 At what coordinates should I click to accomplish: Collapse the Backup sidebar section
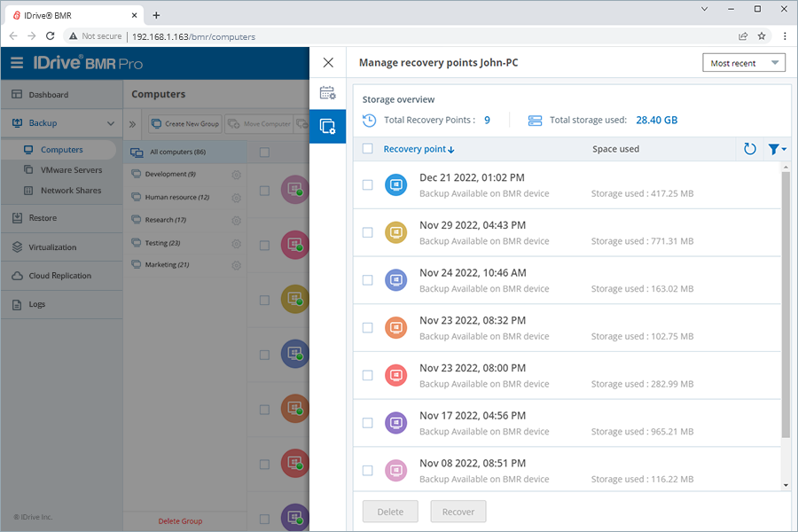pos(111,123)
